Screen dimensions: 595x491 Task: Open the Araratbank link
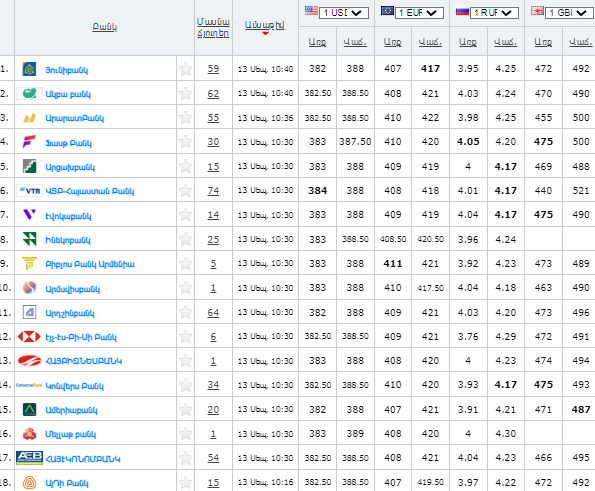(74, 118)
